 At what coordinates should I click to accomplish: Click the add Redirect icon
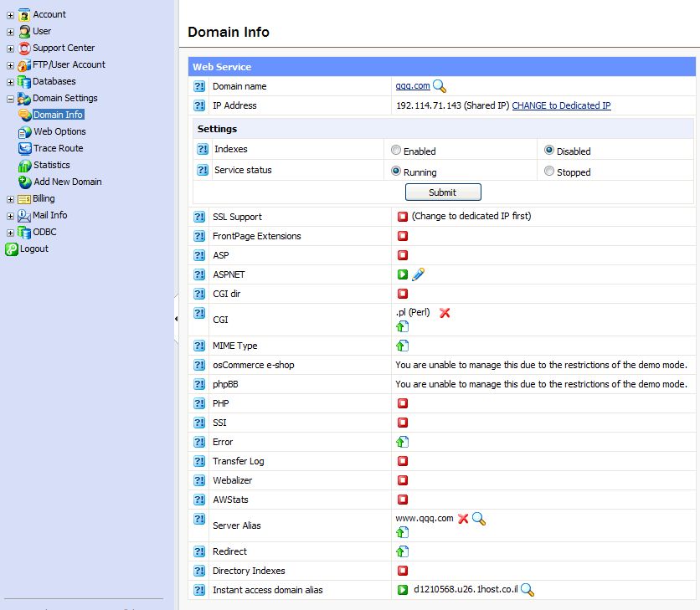pos(403,551)
